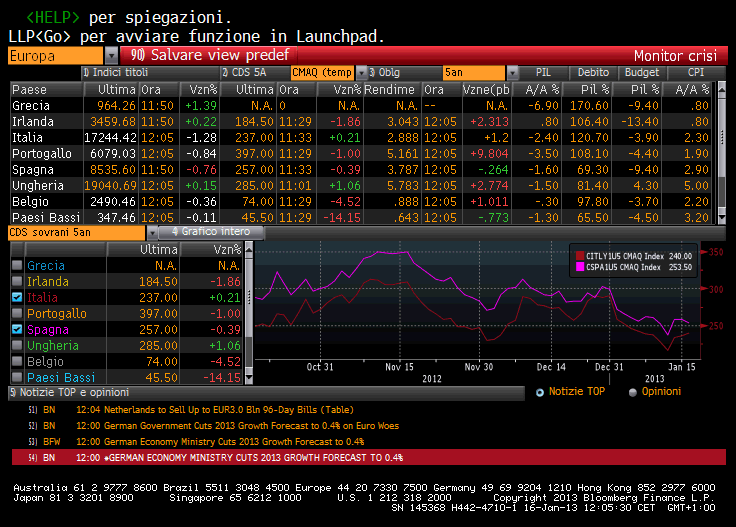Check the Grecia checkbox in CDS list

(x=17, y=266)
